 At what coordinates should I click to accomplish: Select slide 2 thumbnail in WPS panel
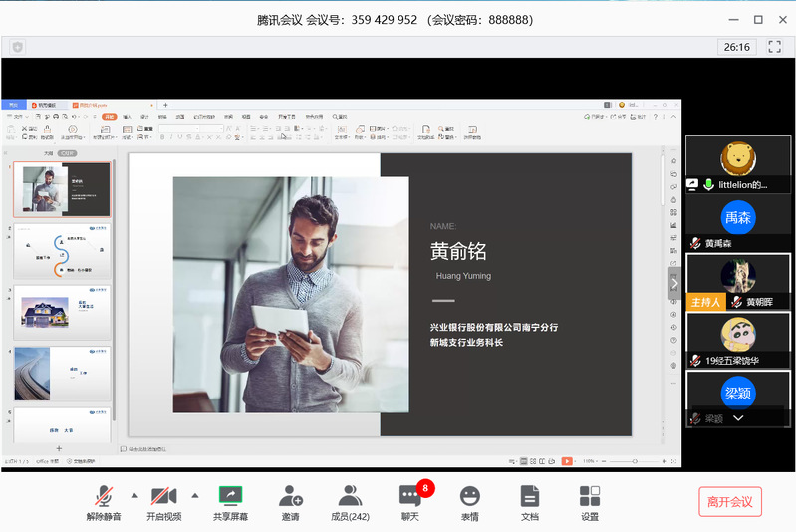(x=62, y=251)
